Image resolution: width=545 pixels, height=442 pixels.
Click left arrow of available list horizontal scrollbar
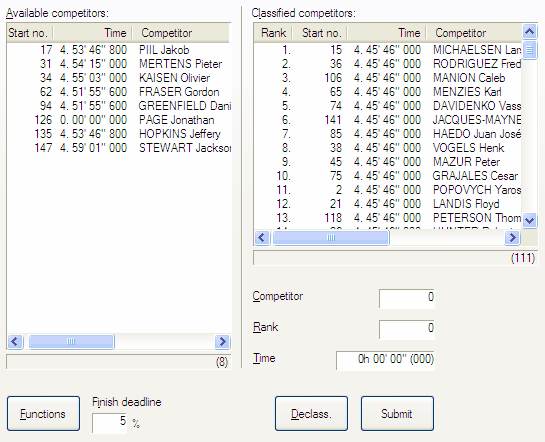click(15, 342)
